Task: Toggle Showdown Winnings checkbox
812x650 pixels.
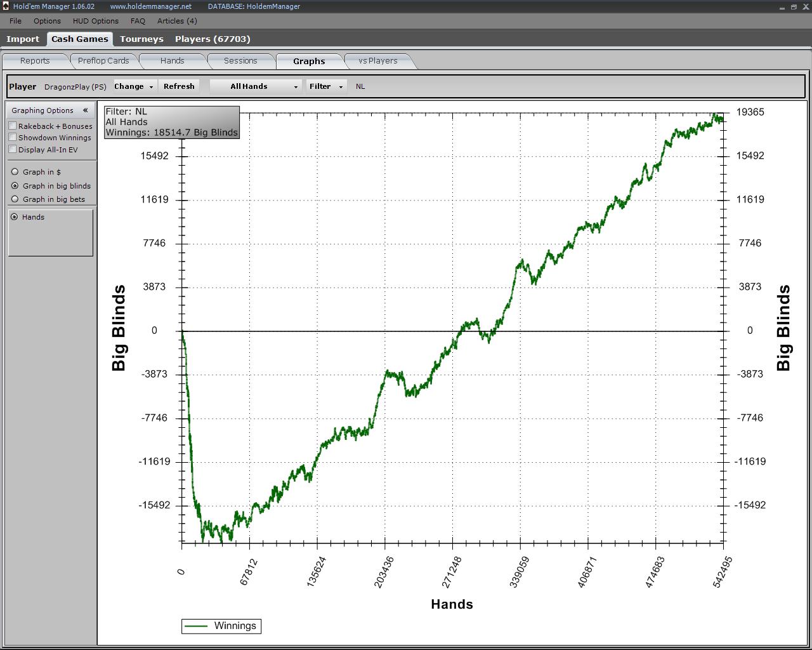Action: (x=13, y=138)
